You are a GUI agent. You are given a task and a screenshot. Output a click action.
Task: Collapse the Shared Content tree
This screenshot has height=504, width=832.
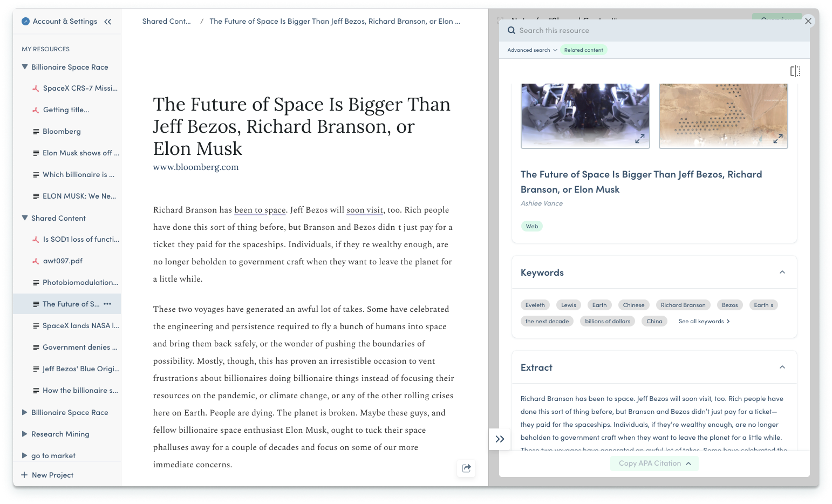24,217
